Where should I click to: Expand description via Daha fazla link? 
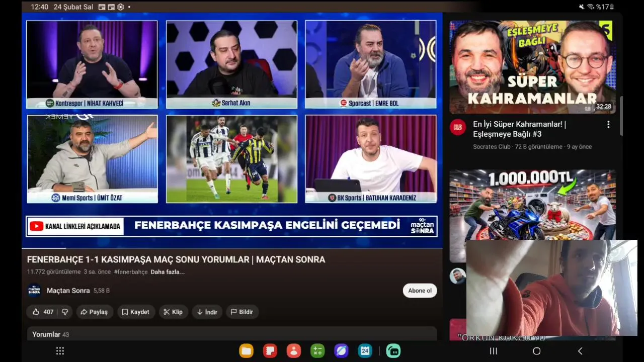pyautogui.click(x=168, y=272)
